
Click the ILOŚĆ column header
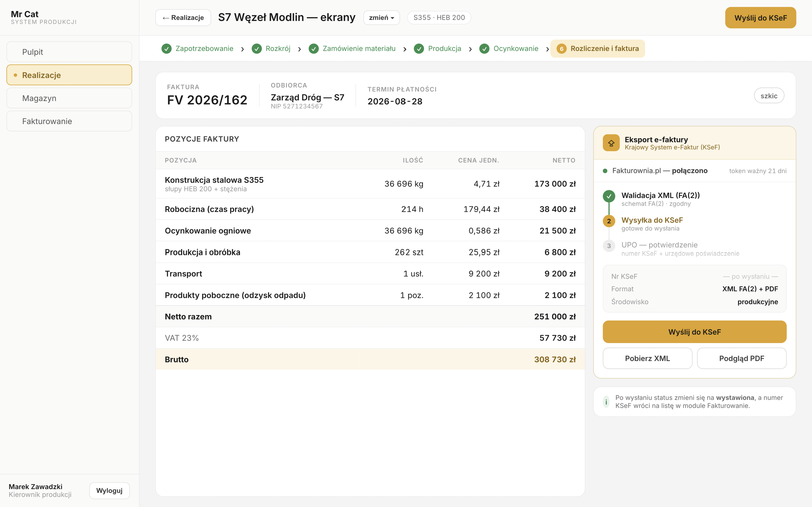click(413, 160)
